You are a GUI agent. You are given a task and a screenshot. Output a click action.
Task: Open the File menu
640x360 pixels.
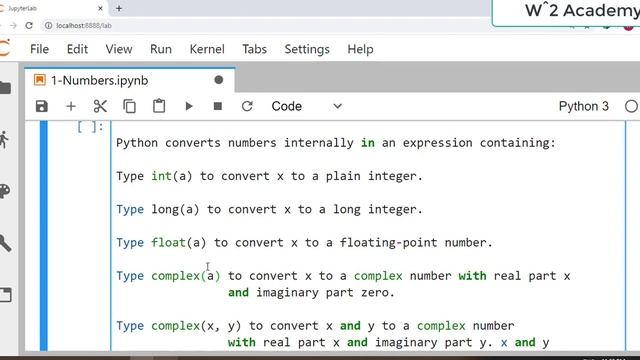point(40,49)
